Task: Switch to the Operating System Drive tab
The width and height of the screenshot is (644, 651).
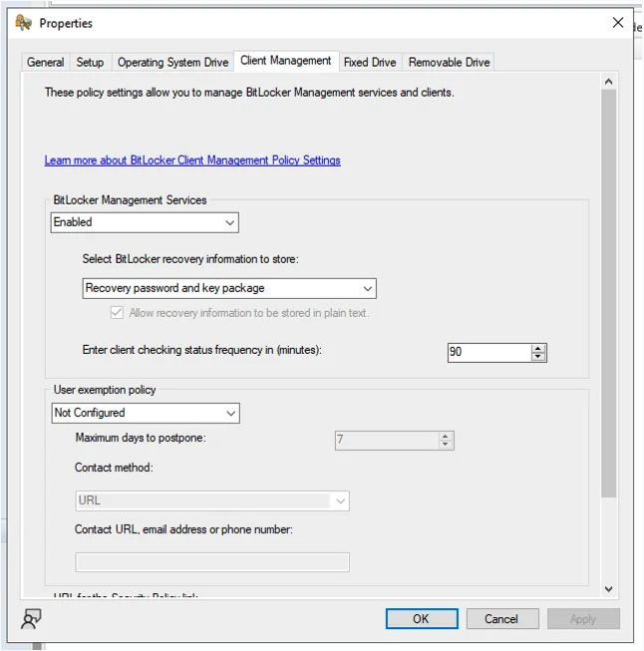Action: pyautogui.click(x=172, y=62)
